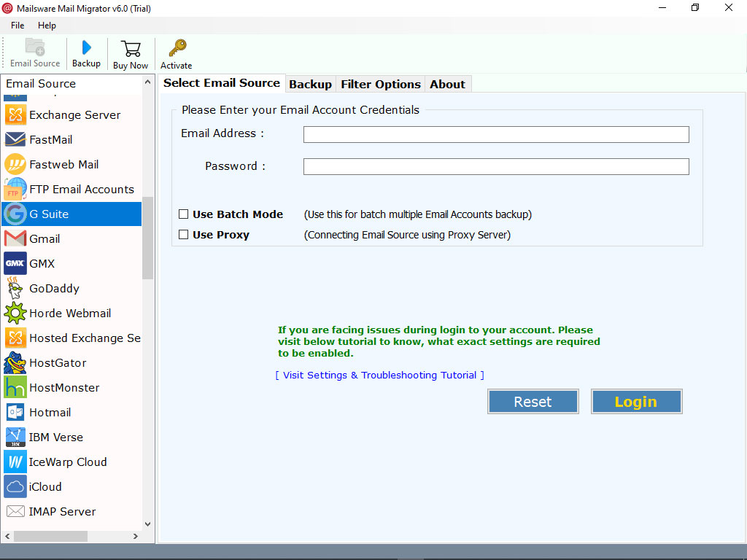Screen dimensions: 747x560
Task: Choose the IceWarp Cloud icon
Action: (x=15, y=462)
